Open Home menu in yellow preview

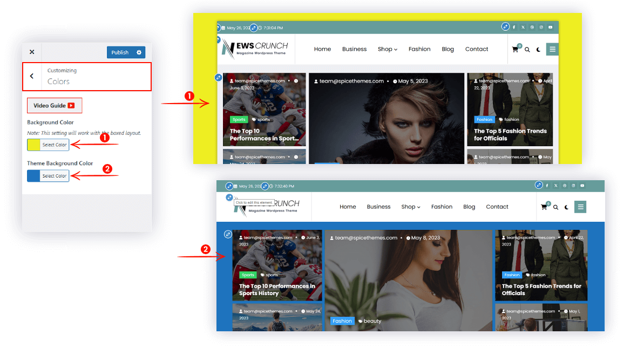pos(322,49)
